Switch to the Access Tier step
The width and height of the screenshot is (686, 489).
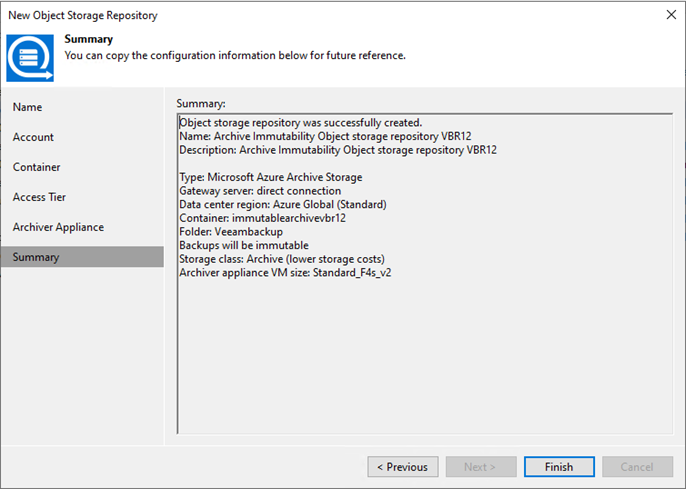coord(39,197)
